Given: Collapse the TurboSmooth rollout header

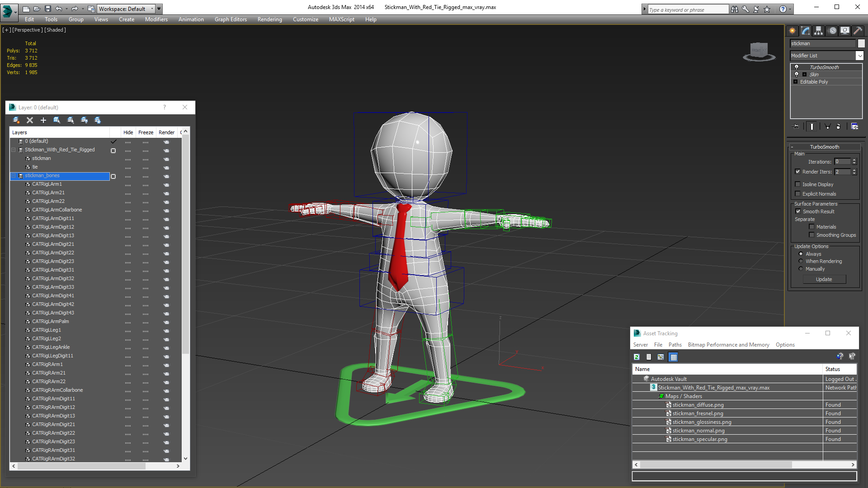Looking at the screenshot, I should [824, 147].
